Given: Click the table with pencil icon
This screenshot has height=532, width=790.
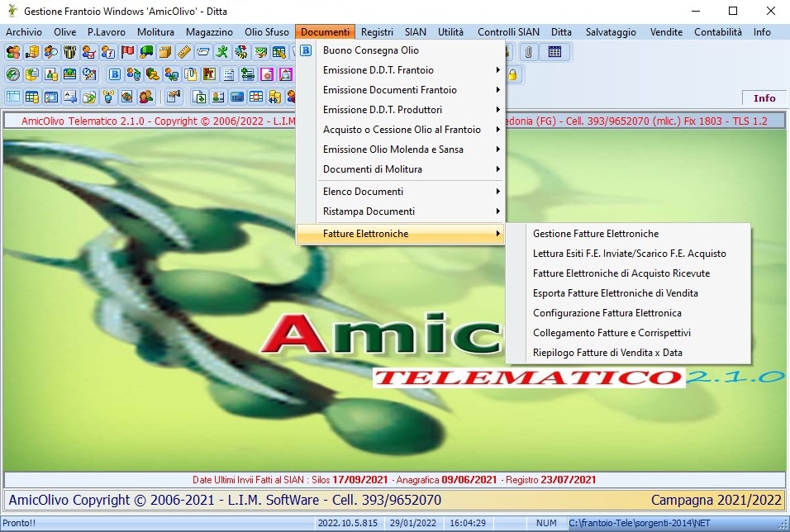Looking at the screenshot, I should [278, 52].
